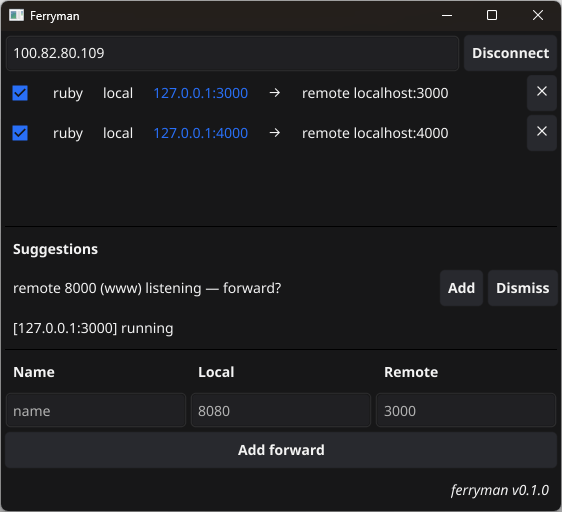Focus the Remote port field
Screen dimensions: 562x512
click(466, 410)
